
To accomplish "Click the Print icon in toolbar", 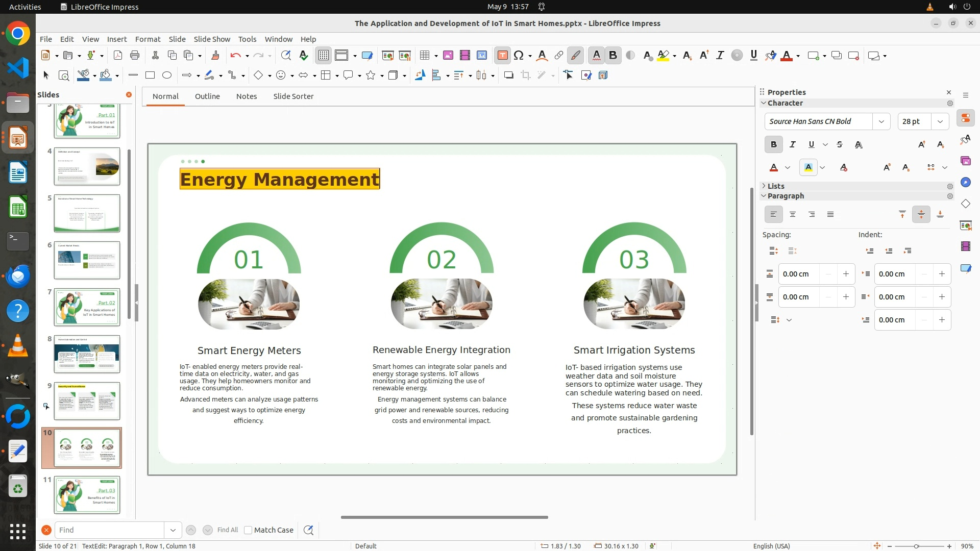I will tap(135, 56).
